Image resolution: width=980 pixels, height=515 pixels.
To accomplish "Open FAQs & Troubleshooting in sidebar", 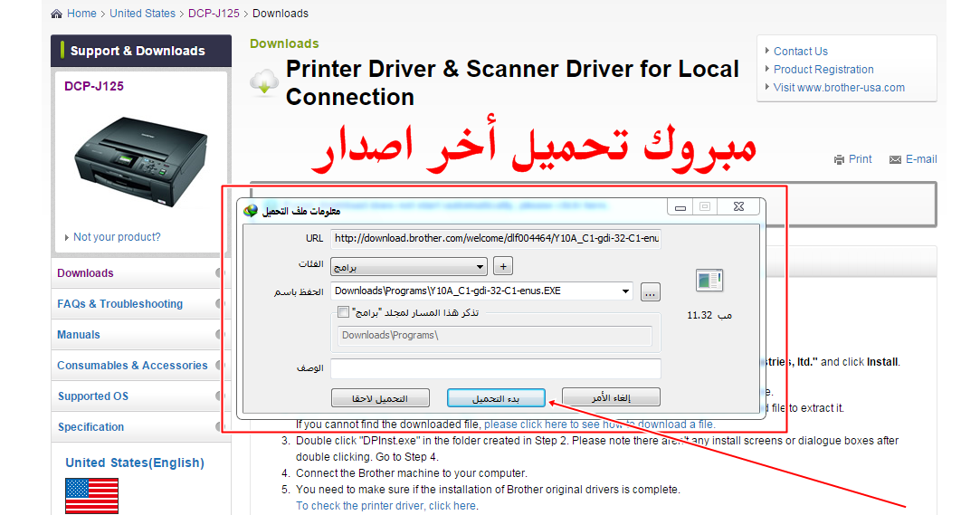I will [x=120, y=304].
